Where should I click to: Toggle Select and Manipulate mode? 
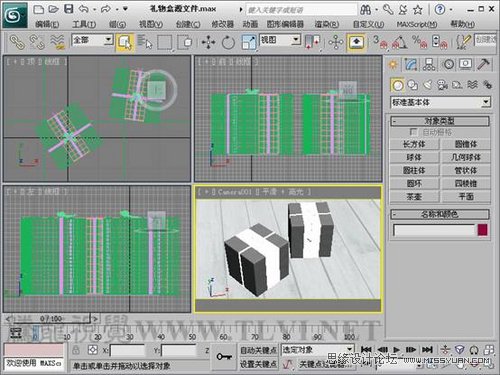point(336,42)
